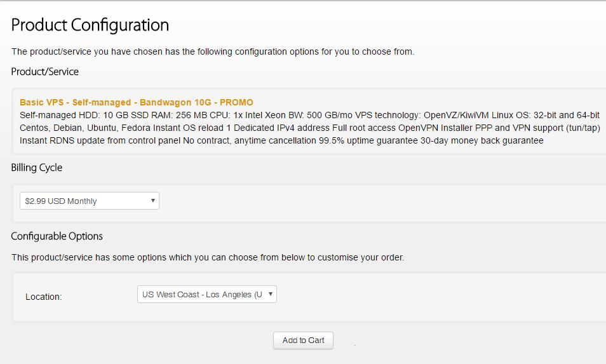Select the Product/Service section heading
This screenshot has width=606, height=364.
[x=45, y=72]
